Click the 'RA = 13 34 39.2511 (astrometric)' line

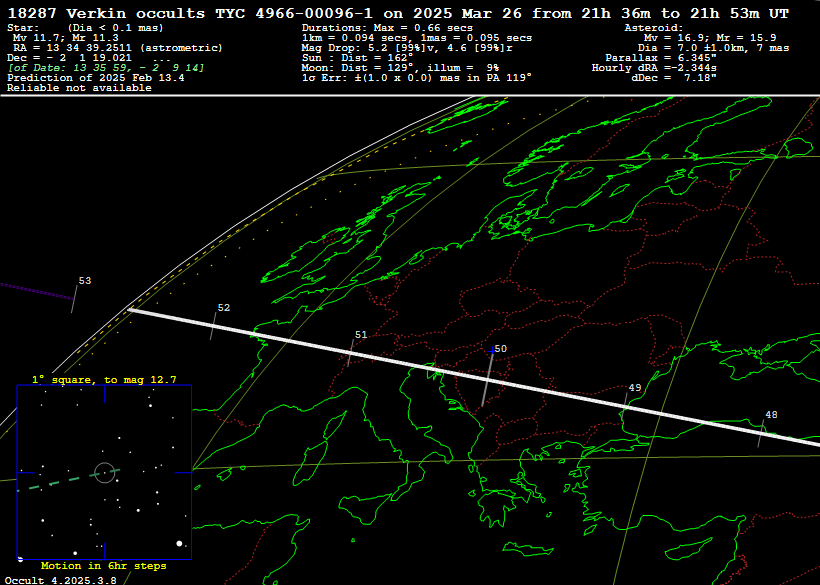point(118,48)
